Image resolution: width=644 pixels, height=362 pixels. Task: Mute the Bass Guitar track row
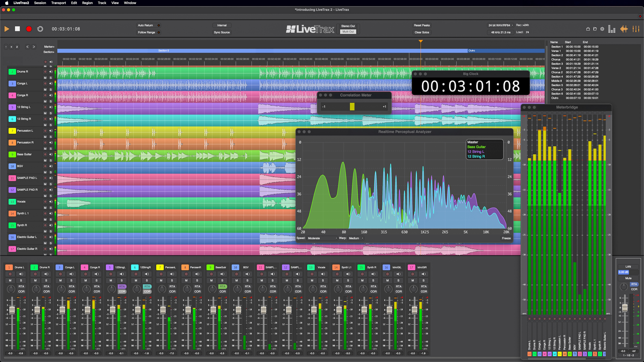(x=45, y=161)
